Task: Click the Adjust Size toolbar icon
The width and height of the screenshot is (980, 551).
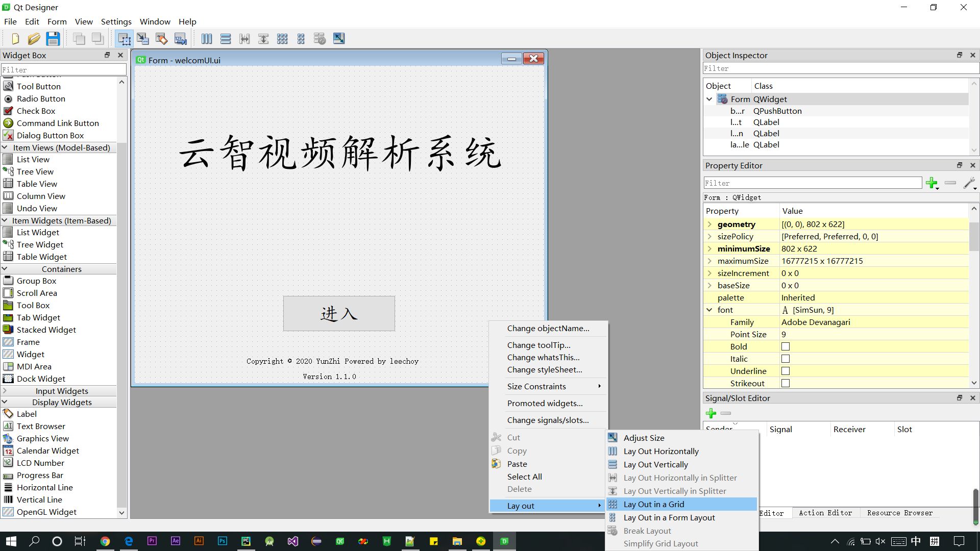Action: (x=339, y=39)
